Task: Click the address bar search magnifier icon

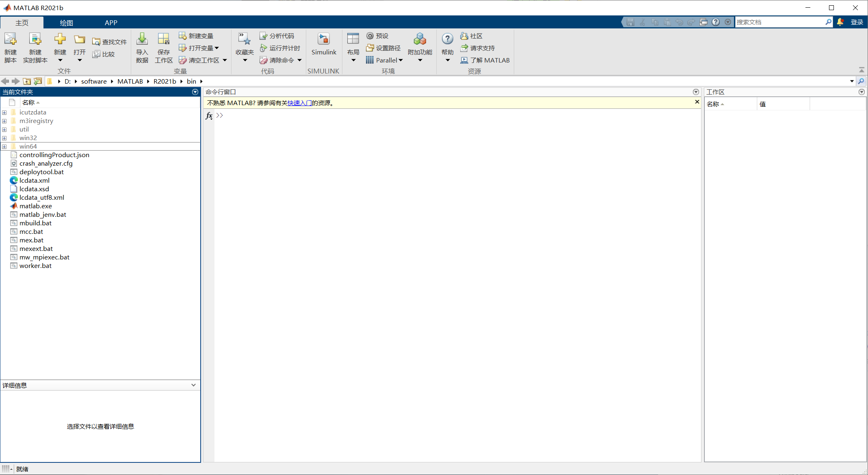Action: (x=861, y=81)
